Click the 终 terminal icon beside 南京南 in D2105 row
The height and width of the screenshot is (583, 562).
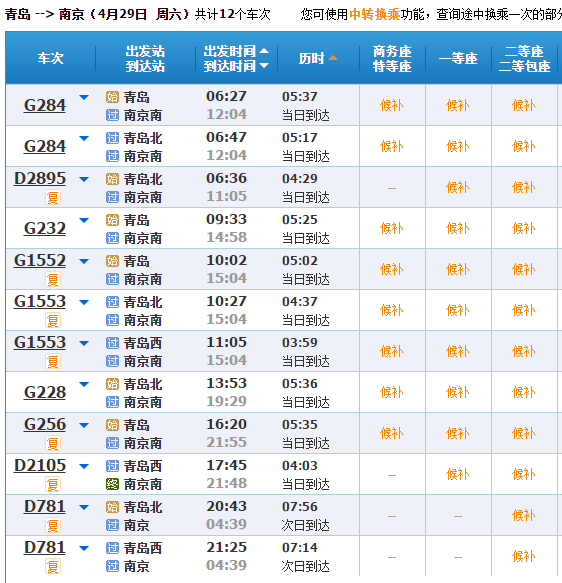[112, 484]
